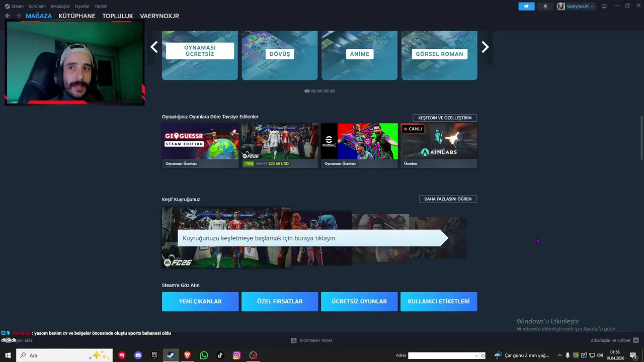Switch to Big Picture mode icon
Screen dimensions: 644x362
point(604,7)
